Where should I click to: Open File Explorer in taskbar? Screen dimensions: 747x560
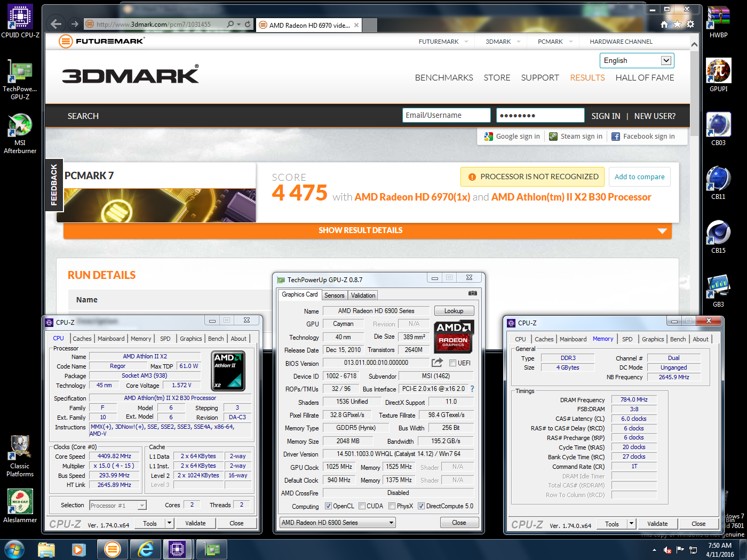(46, 549)
